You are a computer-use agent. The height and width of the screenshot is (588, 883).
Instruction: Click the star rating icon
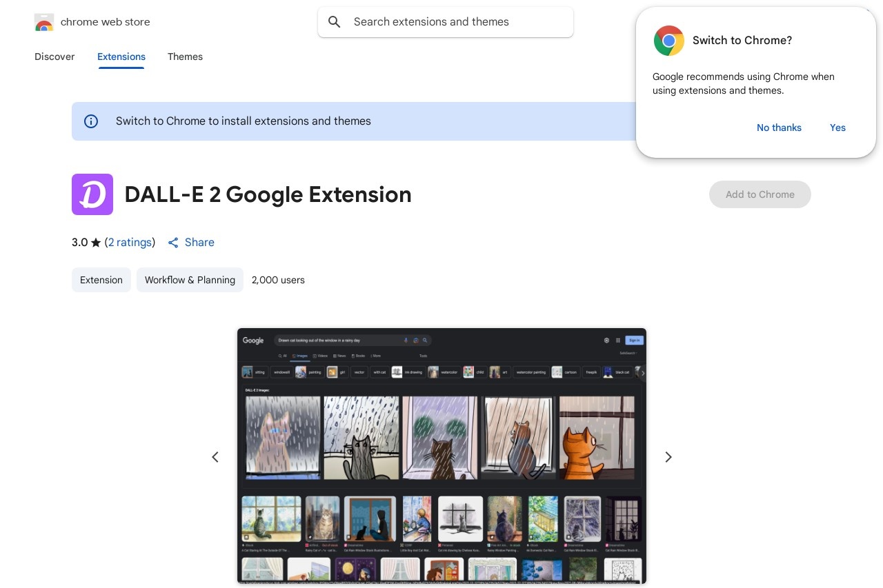coord(96,243)
